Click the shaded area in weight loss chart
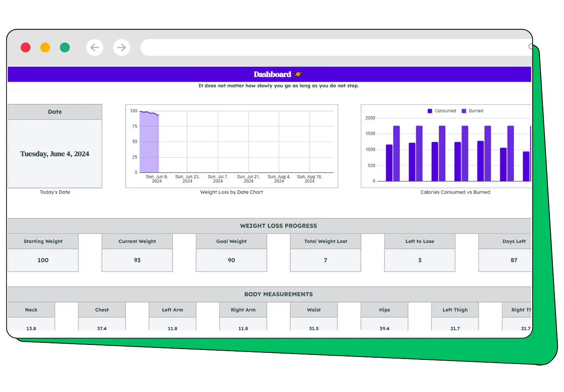Viewport: 564px width, 392px height. pyautogui.click(x=149, y=144)
